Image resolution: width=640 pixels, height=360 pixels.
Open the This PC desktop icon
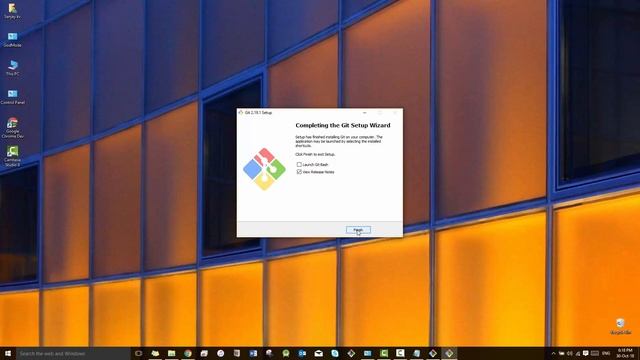click(13, 68)
